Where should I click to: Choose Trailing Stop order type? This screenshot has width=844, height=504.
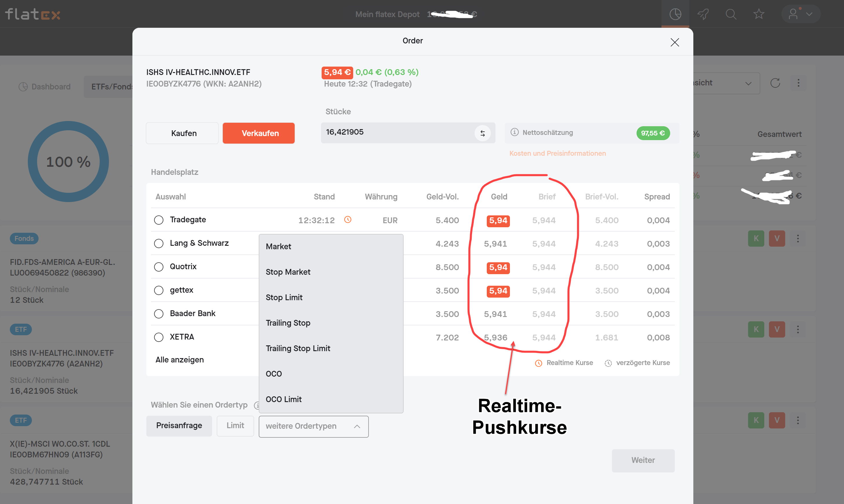point(331,323)
